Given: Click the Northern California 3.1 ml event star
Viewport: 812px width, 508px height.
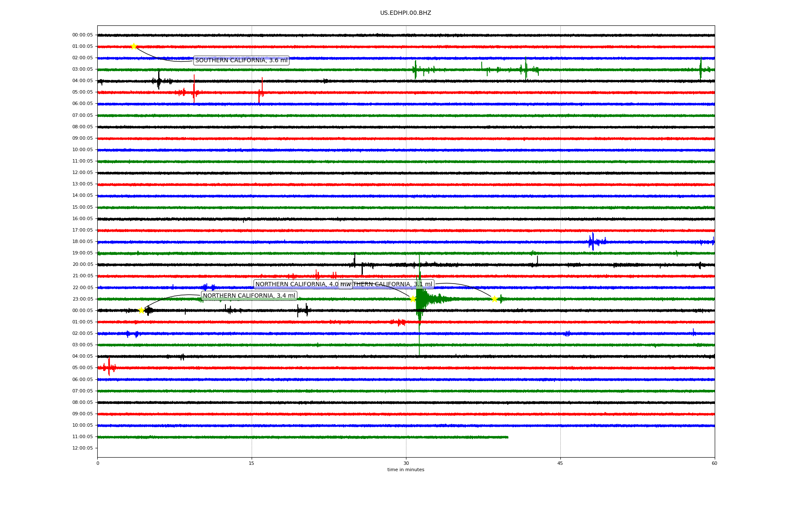Looking at the screenshot, I should [x=494, y=299].
